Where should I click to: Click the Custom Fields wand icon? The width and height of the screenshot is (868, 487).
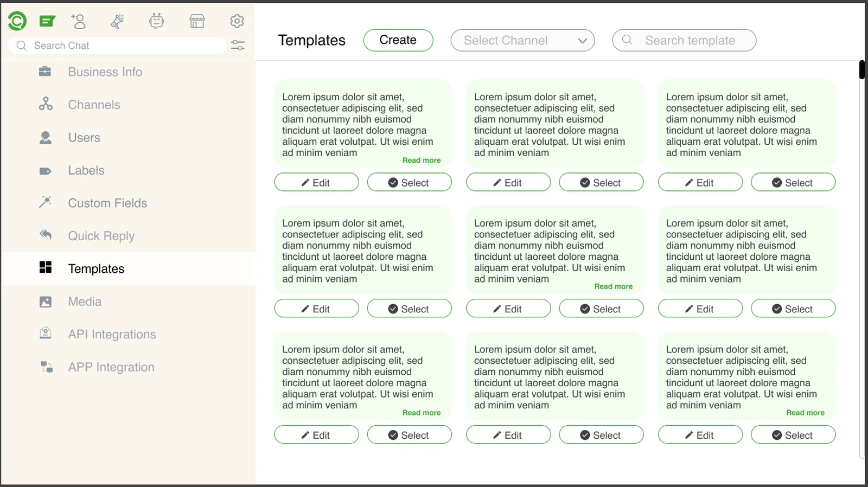[45, 202]
